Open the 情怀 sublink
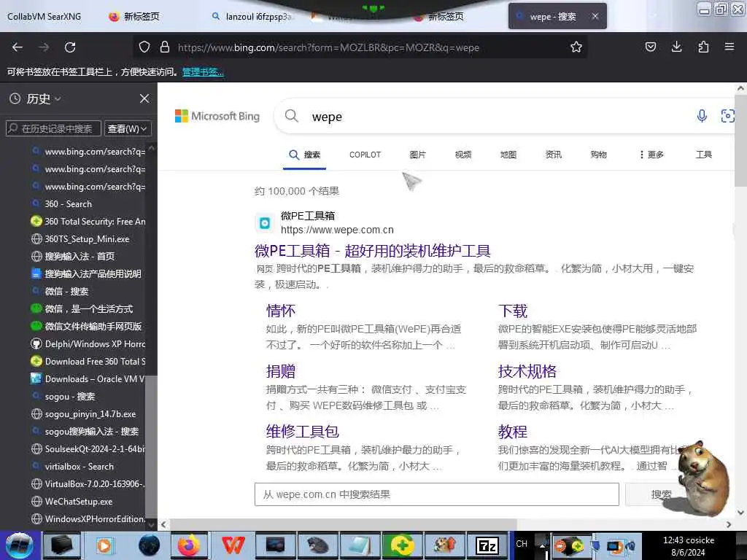Image resolution: width=747 pixels, height=560 pixels. (x=281, y=311)
